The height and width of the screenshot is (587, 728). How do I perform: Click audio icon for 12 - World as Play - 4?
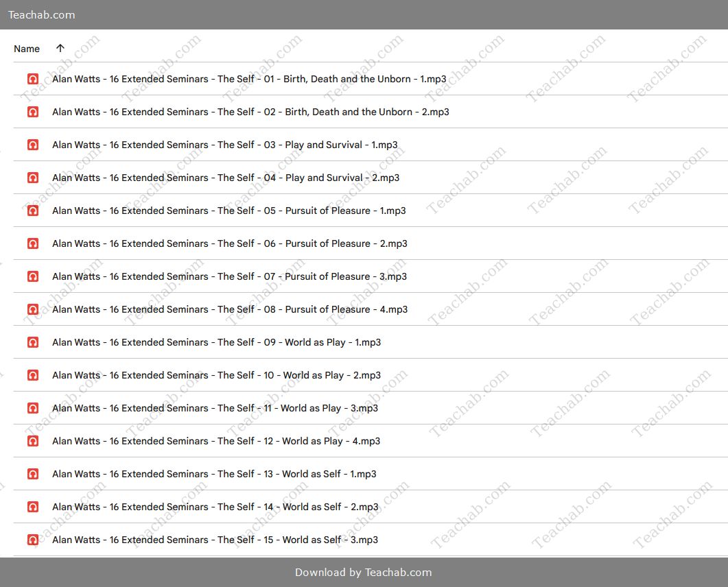(33, 441)
